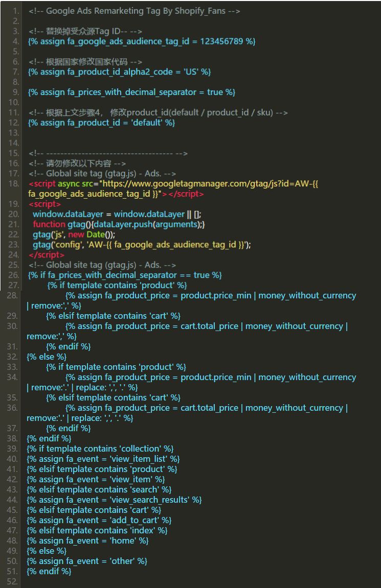Click the closing </script> tag on line 24
Image resolution: width=381 pixels, height=588 pixels.
pos(47,255)
